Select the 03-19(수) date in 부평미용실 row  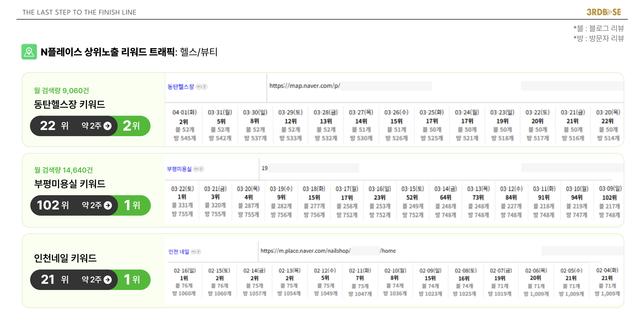[281, 189]
